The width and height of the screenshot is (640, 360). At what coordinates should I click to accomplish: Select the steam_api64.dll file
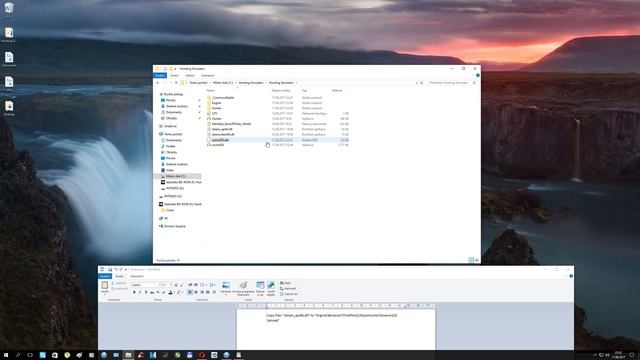222,129
